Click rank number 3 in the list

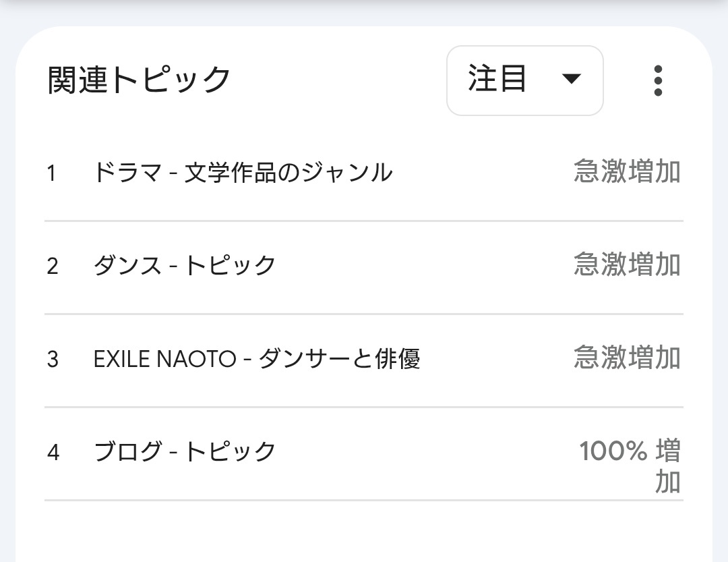[x=53, y=360]
